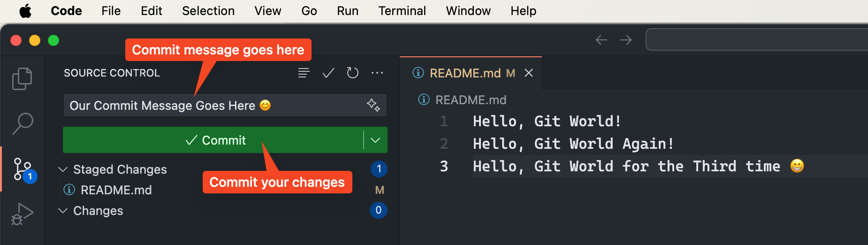Open the Help menu
Image resolution: width=868 pixels, height=245 pixels.
point(524,10)
